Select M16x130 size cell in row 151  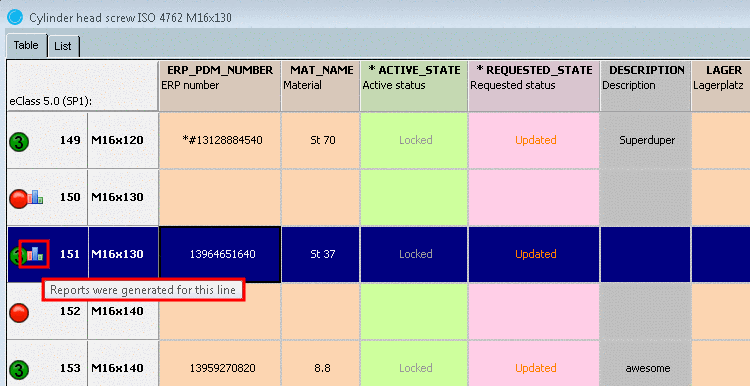click(x=123, y=254)
